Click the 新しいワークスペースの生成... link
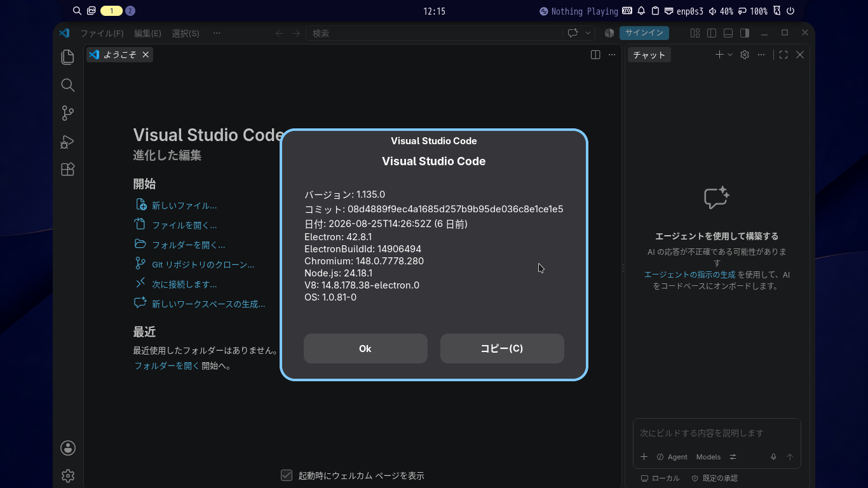 [x=208, y=304]
